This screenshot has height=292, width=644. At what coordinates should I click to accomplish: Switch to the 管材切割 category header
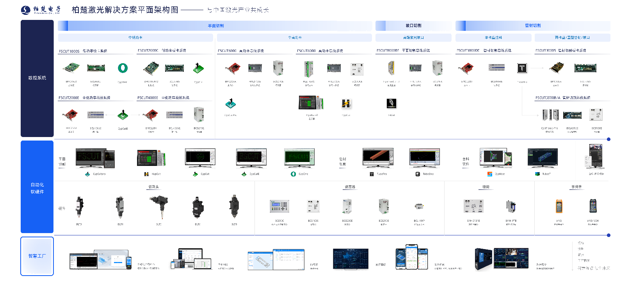533,26
